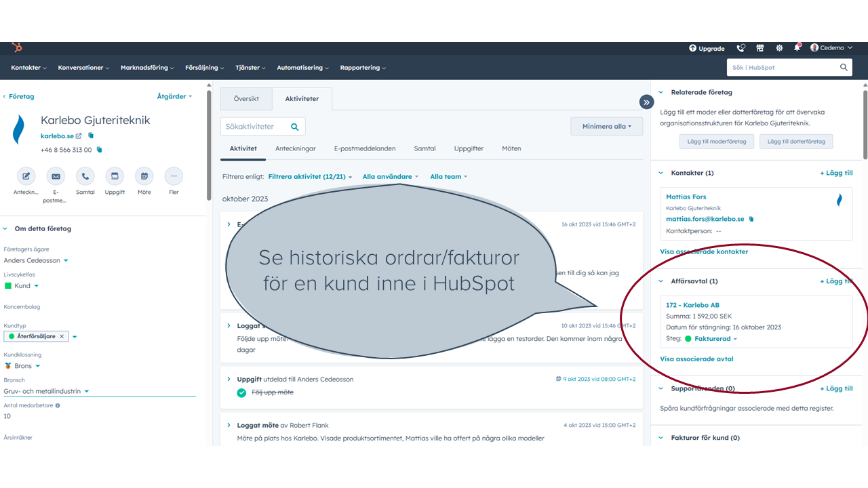This screenshot has height=488, width=868.
Task: Remove the Återförsäljare tag
Action: [62, 336]
